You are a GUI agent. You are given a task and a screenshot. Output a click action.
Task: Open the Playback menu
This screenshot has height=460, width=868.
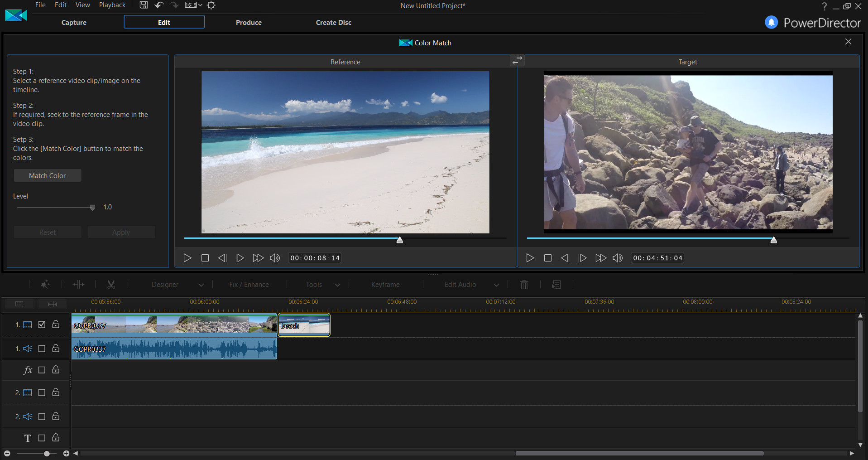point(111,5)
